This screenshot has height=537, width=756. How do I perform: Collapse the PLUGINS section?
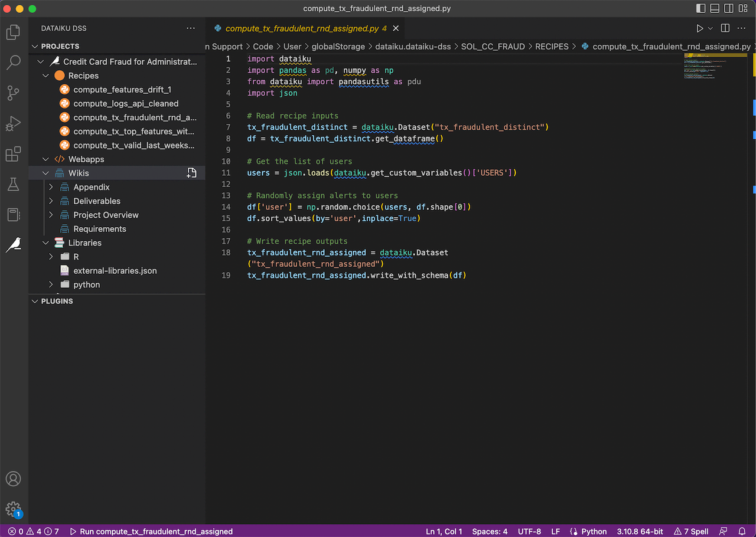35,301
